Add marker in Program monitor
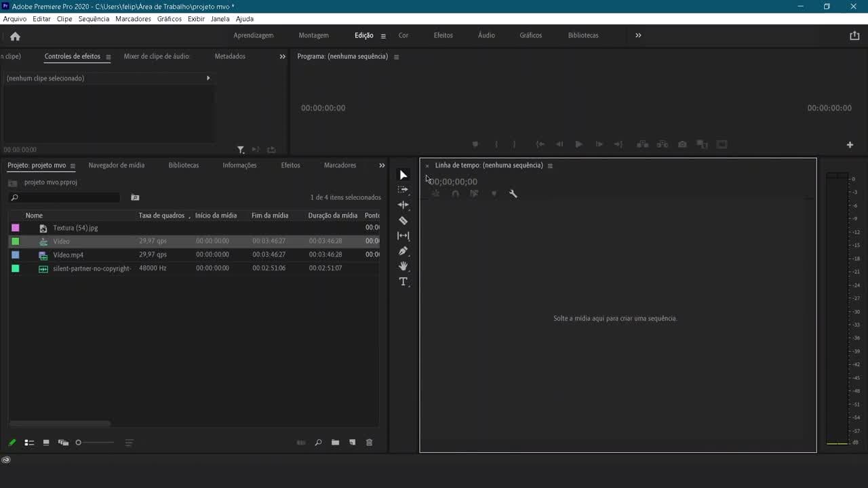The image size is (868, 488). pyautogui.click(x=475, y=144)
